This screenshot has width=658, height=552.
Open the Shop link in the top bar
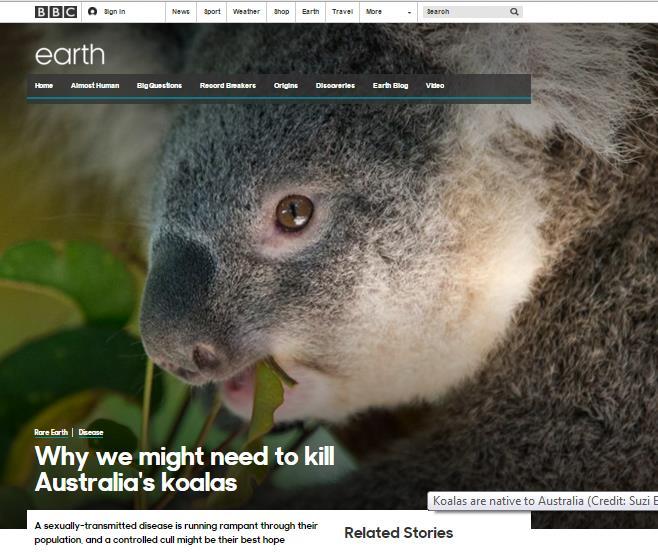[281, 12]
